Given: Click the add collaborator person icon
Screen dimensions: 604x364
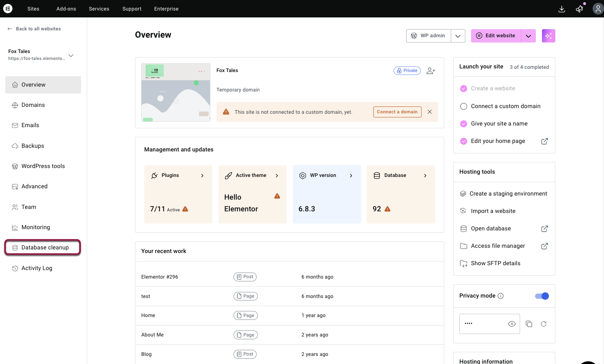Looking at the screenshot, I should coord(431,71).
